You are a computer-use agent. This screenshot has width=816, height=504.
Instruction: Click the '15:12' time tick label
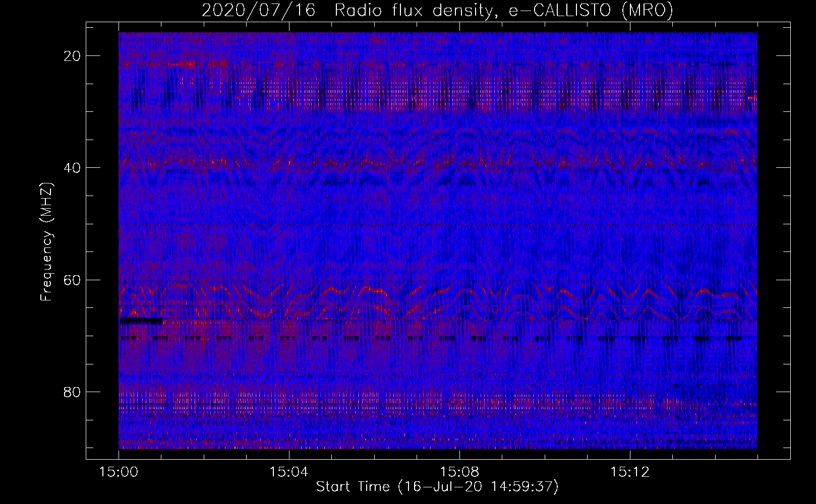(x=630, y=472)
